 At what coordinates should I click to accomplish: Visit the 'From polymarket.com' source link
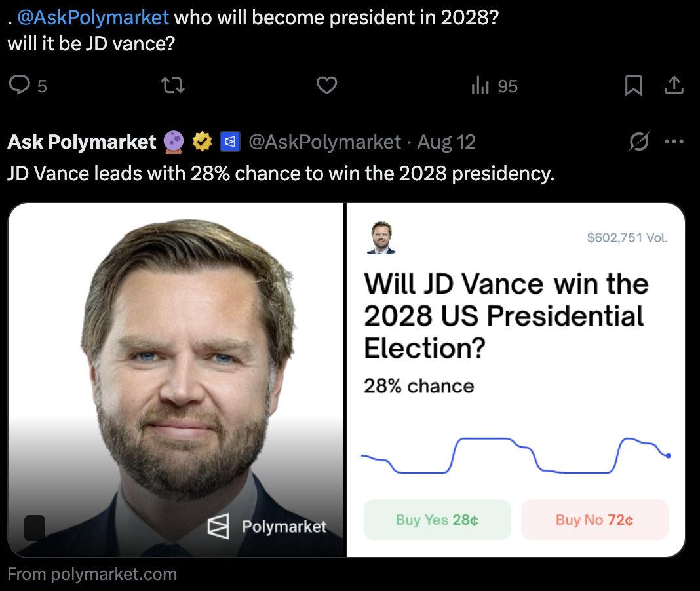point(92,574)
